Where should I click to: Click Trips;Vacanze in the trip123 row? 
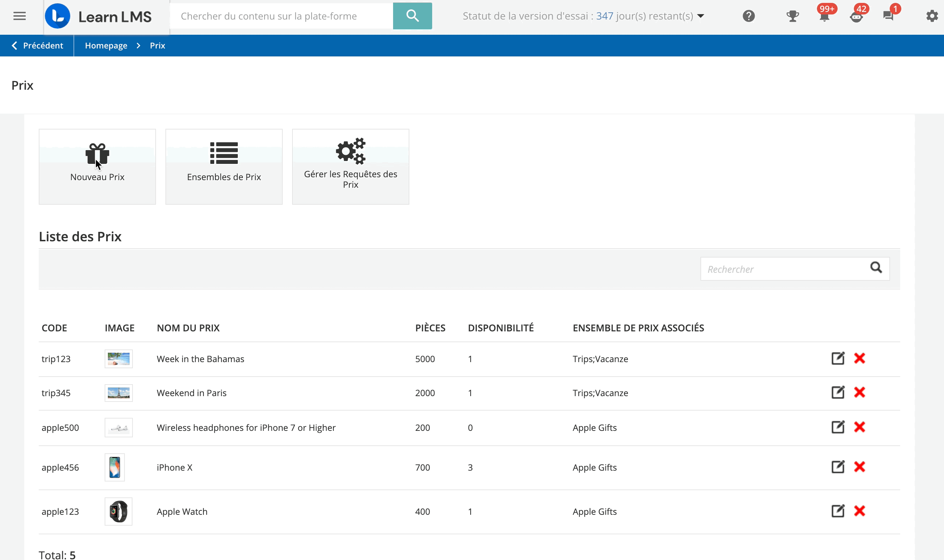(x=600, y=359)
